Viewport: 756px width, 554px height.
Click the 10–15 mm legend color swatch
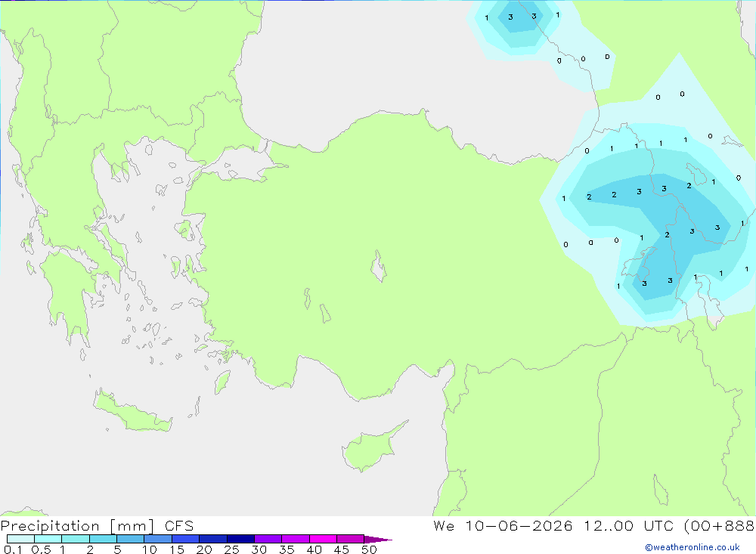point(158,539)
